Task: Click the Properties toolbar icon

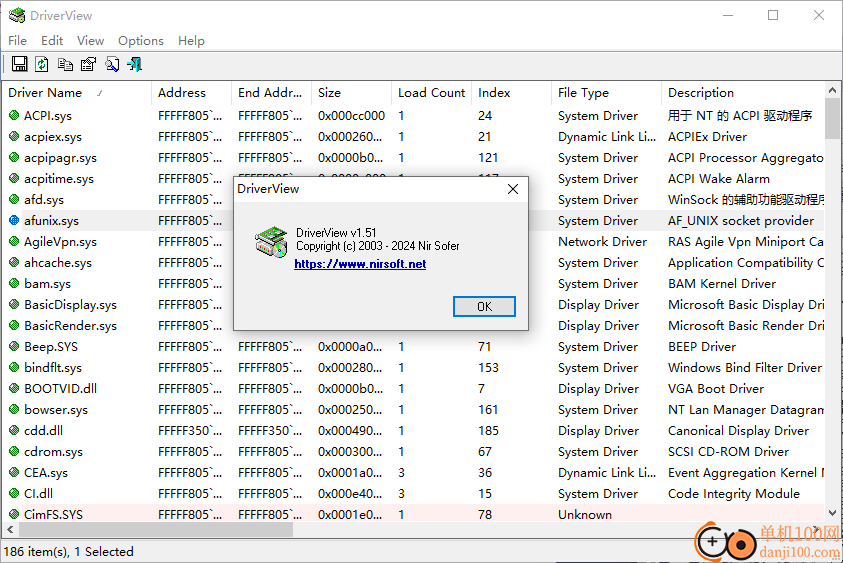Action: point(88,65)
